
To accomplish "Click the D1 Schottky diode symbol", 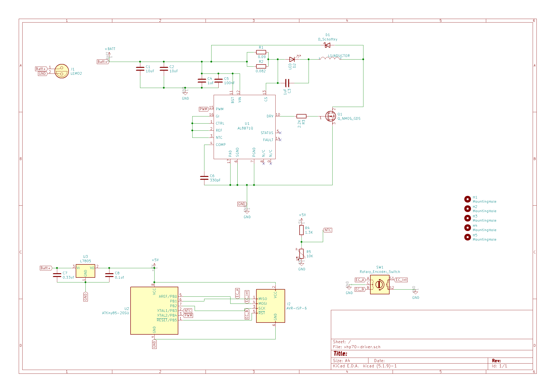I will [328, 45].
